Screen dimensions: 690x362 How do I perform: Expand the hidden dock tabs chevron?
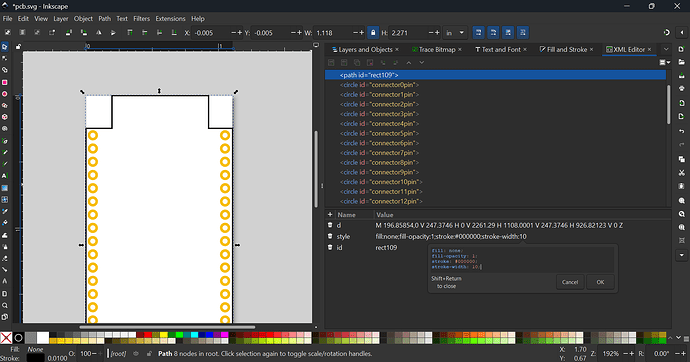pos(666,49)
